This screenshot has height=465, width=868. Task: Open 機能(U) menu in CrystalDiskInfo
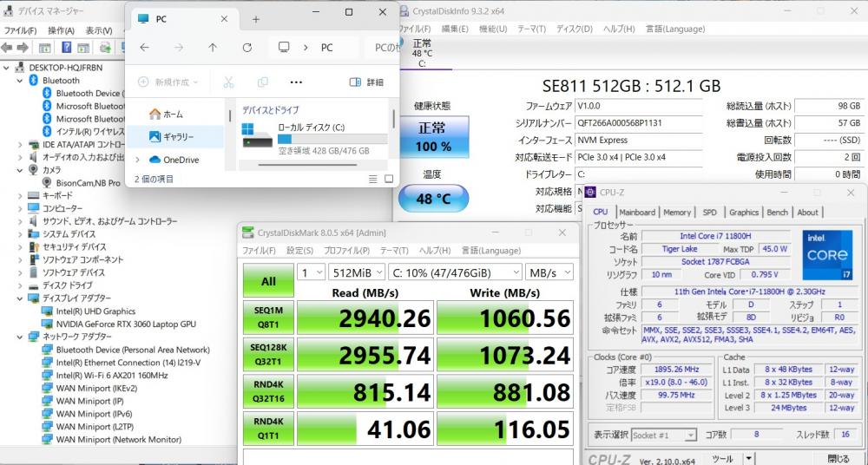493,29
